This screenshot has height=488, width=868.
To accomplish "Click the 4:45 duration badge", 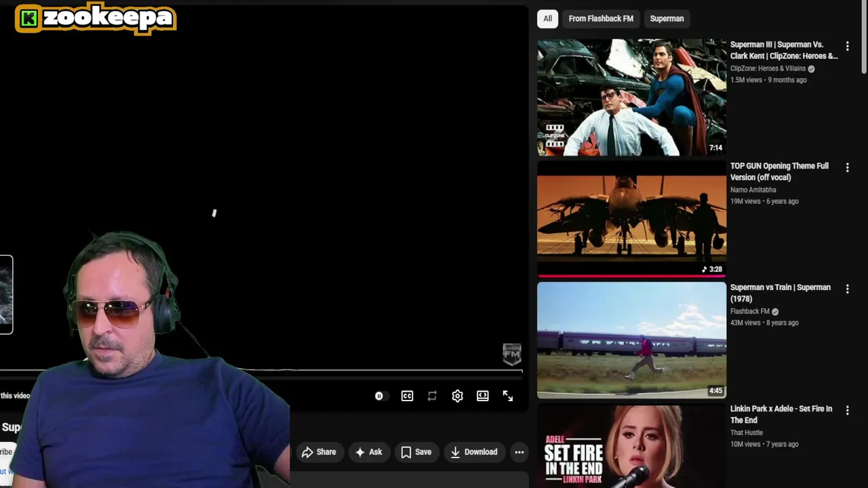I will pyautogui.click(x=715, y=390).
